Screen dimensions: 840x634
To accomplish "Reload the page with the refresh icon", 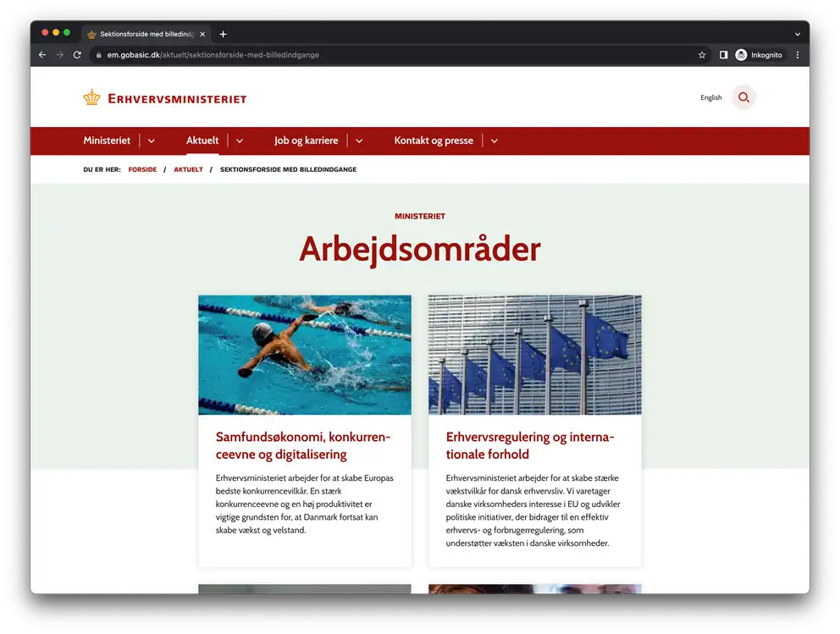I will tap(77, 55).
